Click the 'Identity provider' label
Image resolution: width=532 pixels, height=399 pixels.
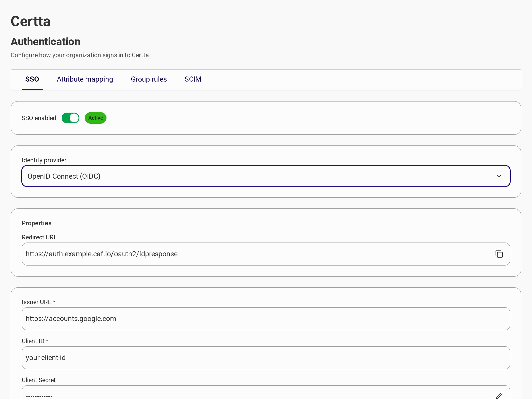tap(44, 160)
